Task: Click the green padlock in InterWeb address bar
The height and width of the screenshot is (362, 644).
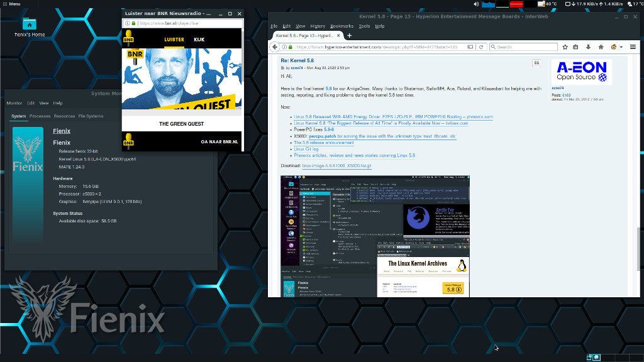Action: pyautogui.click(x=291, y=47)
